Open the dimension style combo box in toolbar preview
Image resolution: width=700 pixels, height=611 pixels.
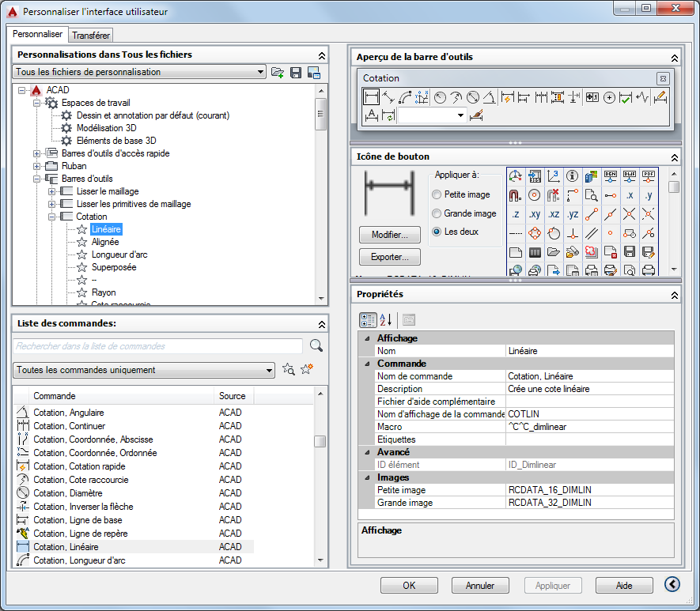coord(433,115)
